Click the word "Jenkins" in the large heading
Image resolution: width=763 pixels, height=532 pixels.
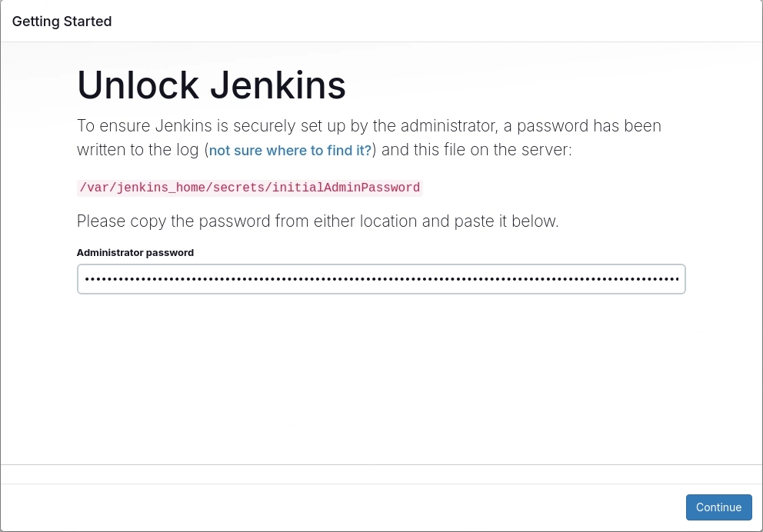click(x=278, y=85)
